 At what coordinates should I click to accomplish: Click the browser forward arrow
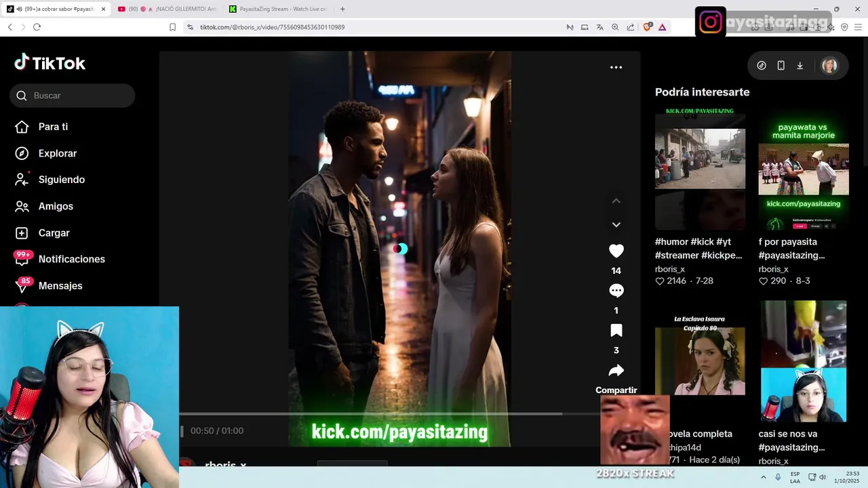(23, 27)
